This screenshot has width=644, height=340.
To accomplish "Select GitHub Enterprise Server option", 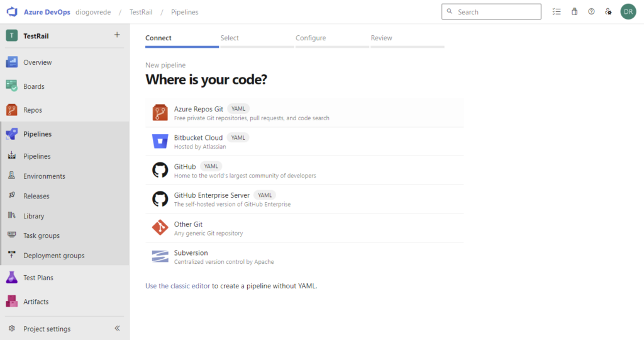I will [x=211, y=195].
